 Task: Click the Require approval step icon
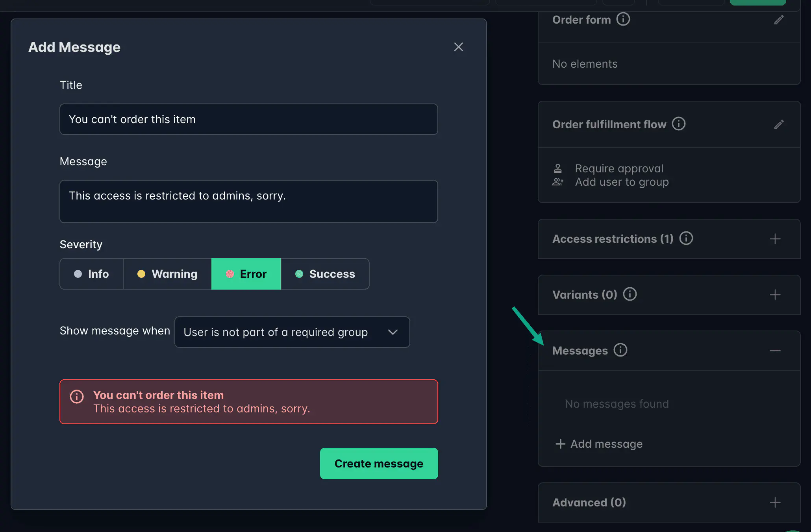pos(558,168)
